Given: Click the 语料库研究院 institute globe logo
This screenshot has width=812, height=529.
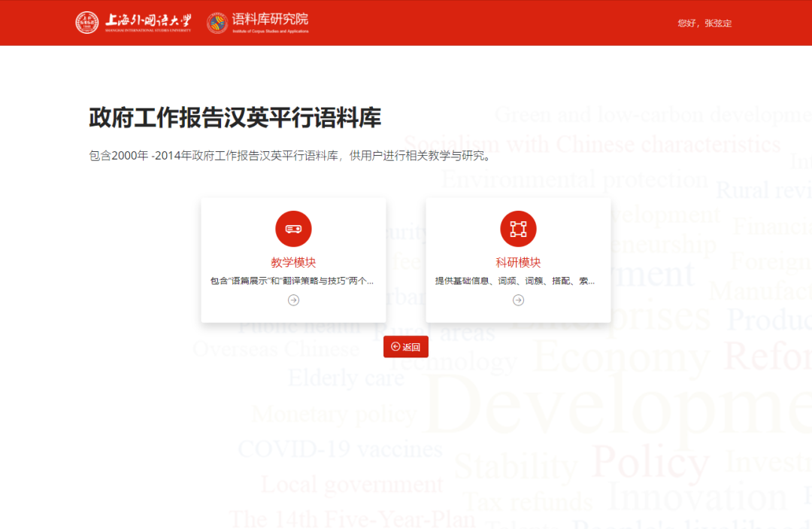Looking at the screenshot, I should click(x=218, y=23).
